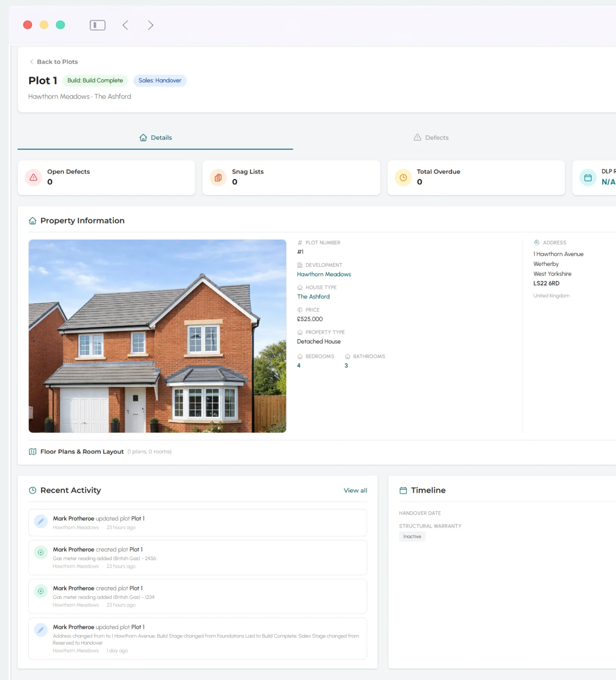
Task: Click the Open Defects warning icon
Action: click(x=34, y=178)
